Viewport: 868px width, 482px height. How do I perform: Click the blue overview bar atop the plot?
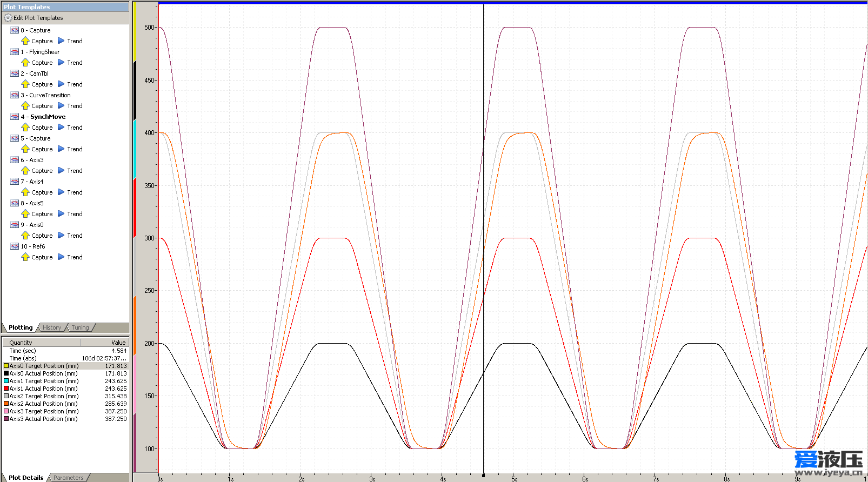(513, 3)
